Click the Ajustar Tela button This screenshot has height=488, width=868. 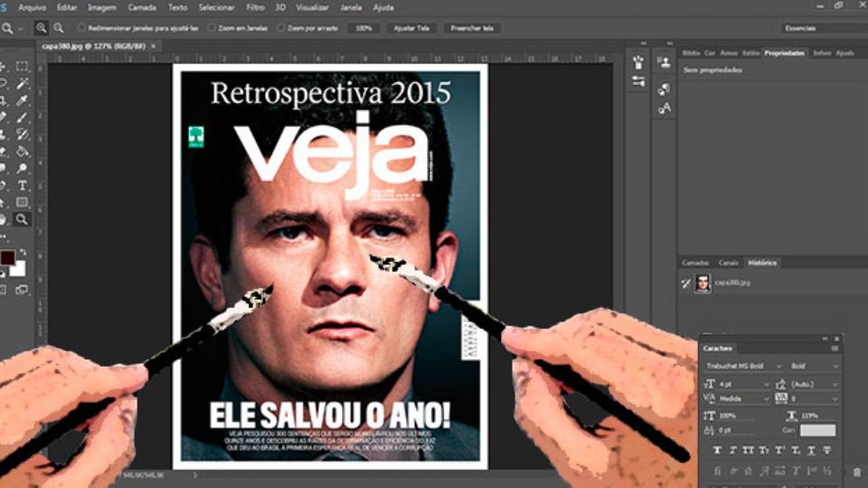[x=411, y=28]
